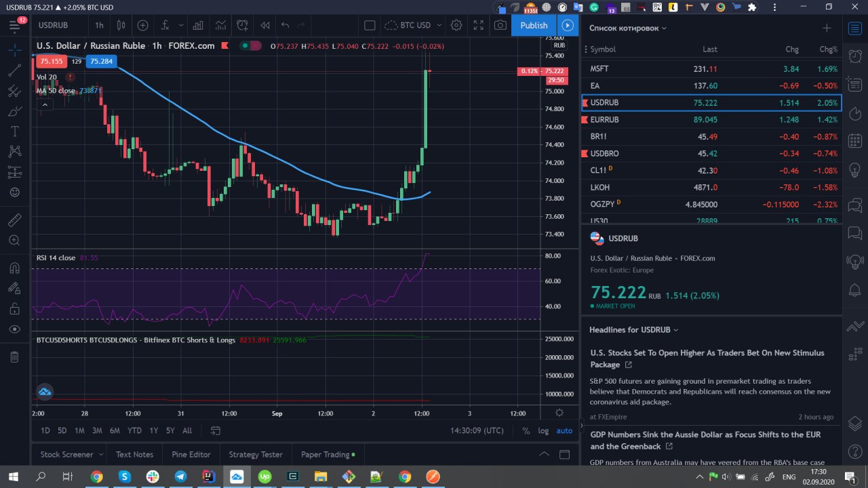Open BTC USD saved layout dropdown
The image size is (868, 488).
[x=414, y=25]
